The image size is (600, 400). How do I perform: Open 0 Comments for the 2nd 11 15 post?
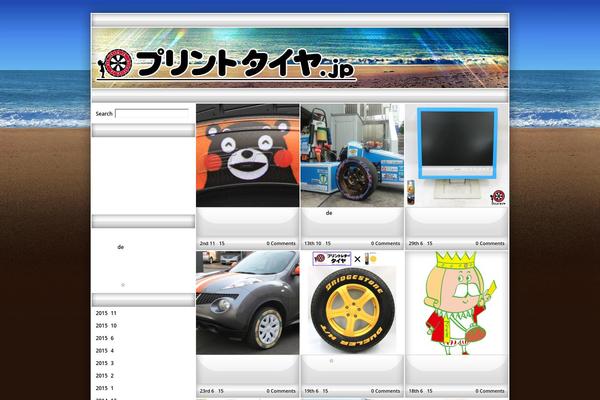pos(281,243)
